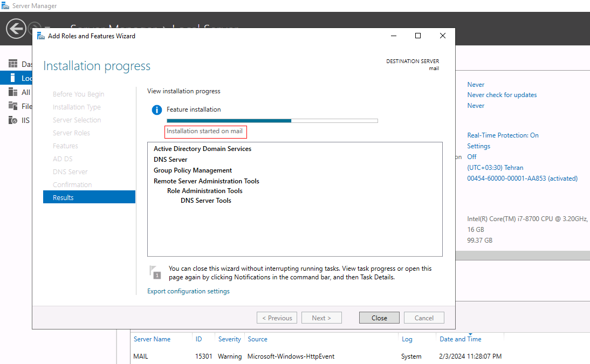Select Installation Type step in wizard
The height and width of the screenshot is (364, 590).
coord(77,107)
